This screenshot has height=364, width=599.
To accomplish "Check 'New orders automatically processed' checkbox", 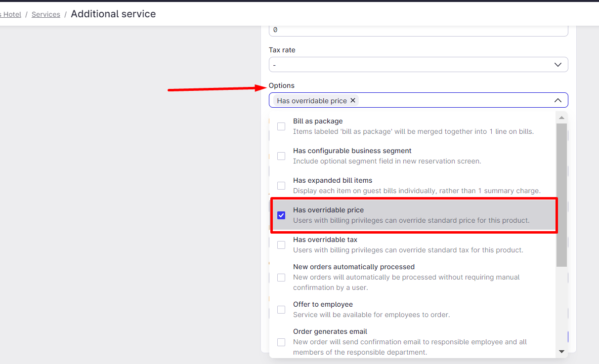I will [281, 278].
